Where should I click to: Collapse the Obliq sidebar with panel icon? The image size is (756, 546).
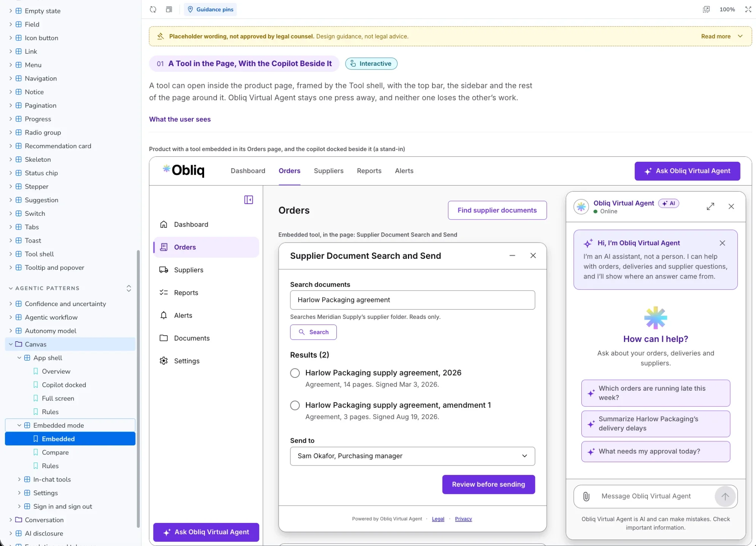click(248, 200)
